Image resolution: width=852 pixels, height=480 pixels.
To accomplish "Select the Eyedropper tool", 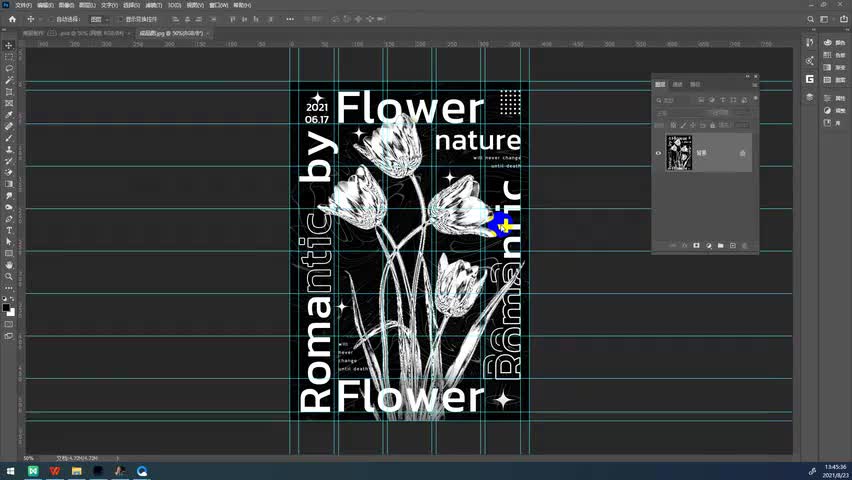I will coord(9,115).
